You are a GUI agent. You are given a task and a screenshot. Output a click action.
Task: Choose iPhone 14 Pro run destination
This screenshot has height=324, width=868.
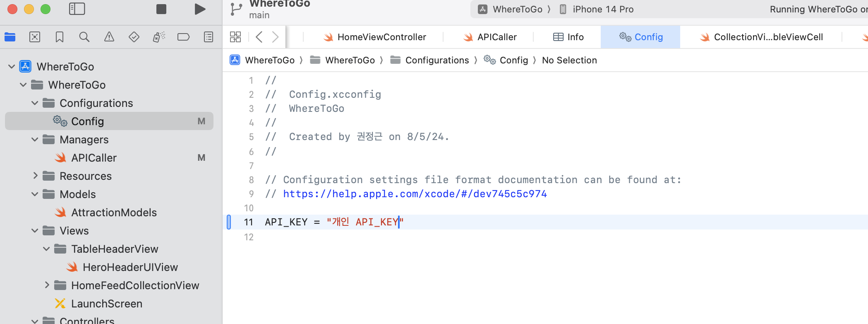(597, 9)
